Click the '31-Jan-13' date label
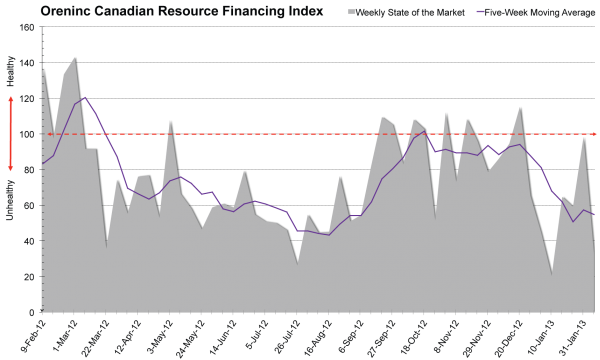 574,337
